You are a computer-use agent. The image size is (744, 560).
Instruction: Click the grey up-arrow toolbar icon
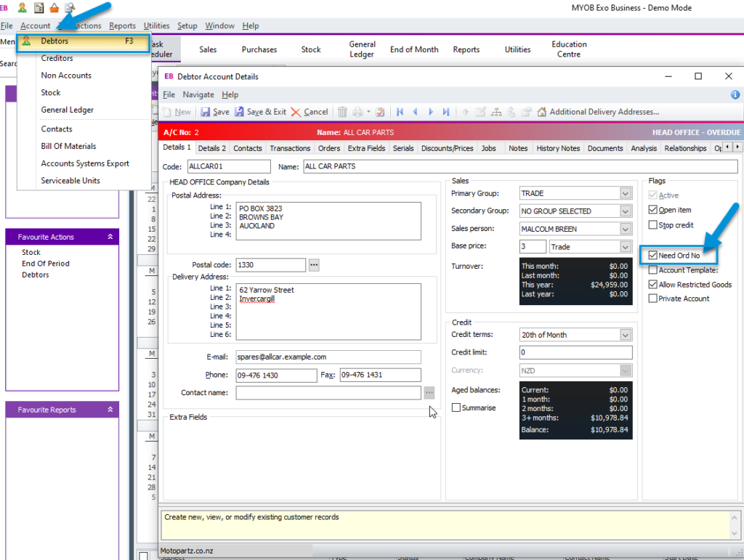pyautogui.click(x=466, y=112)
